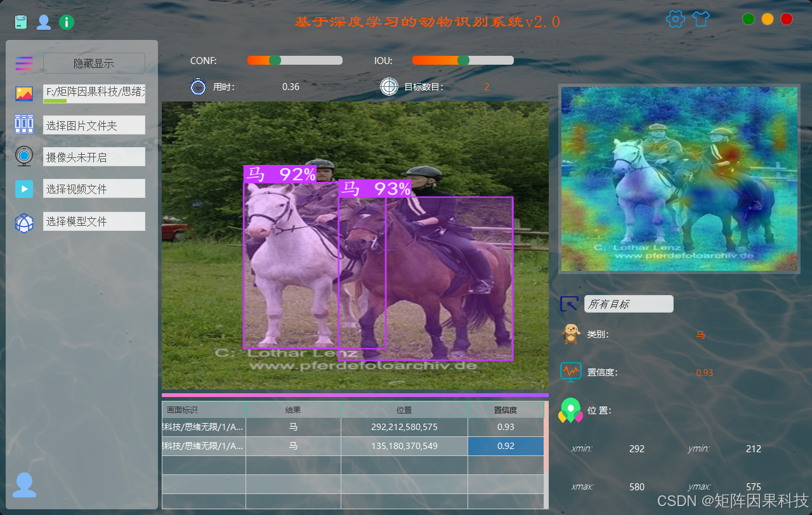Viewport: 812px width, 515px height.
Task: Select the file path cell in the 0.92 row
Action: (204, 447)
